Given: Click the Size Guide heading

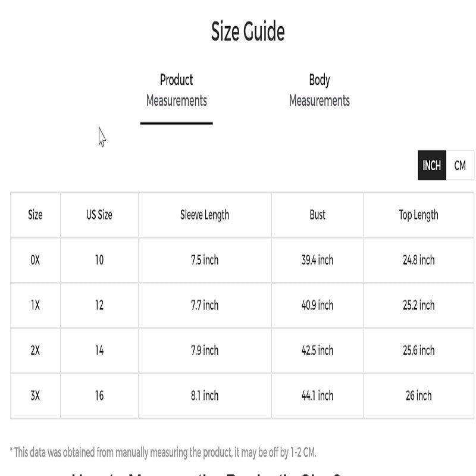Looking at the screenshot, I should point(248,32).
